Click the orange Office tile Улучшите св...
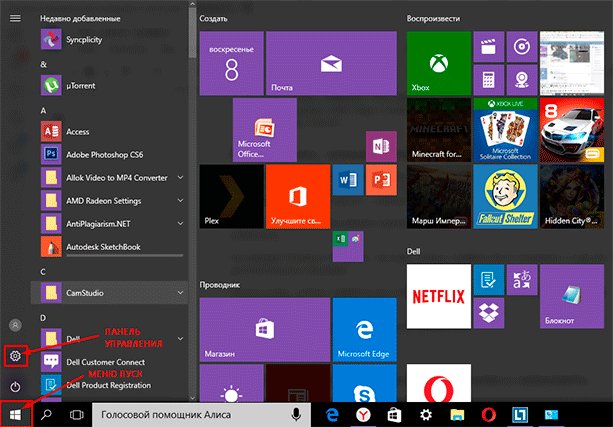Screen dimensions: 613x427 click(298, 196)
